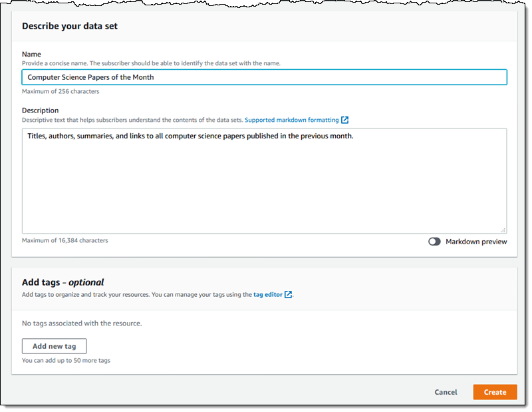
Task: Click the "Markdown preview" label text
Action: 476,242
